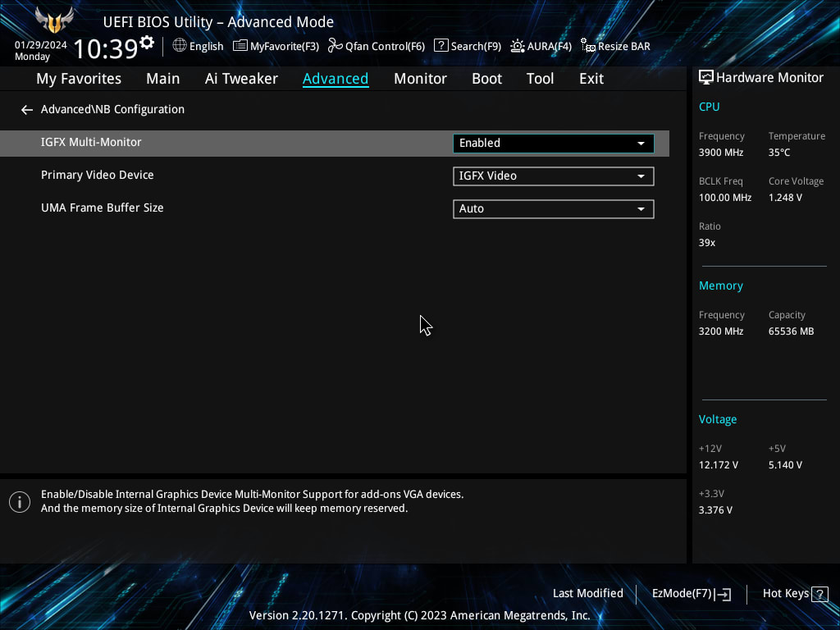Click the globe language icon

coord(180,46)
